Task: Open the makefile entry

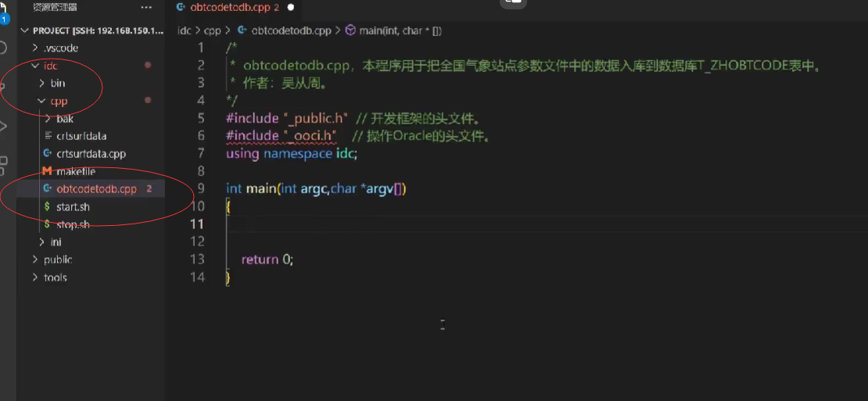Action: click(76, 171)
